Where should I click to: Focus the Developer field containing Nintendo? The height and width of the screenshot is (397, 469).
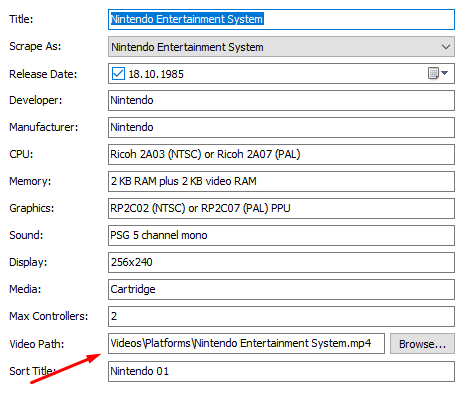pyautogui.click(x=281, y=100)
